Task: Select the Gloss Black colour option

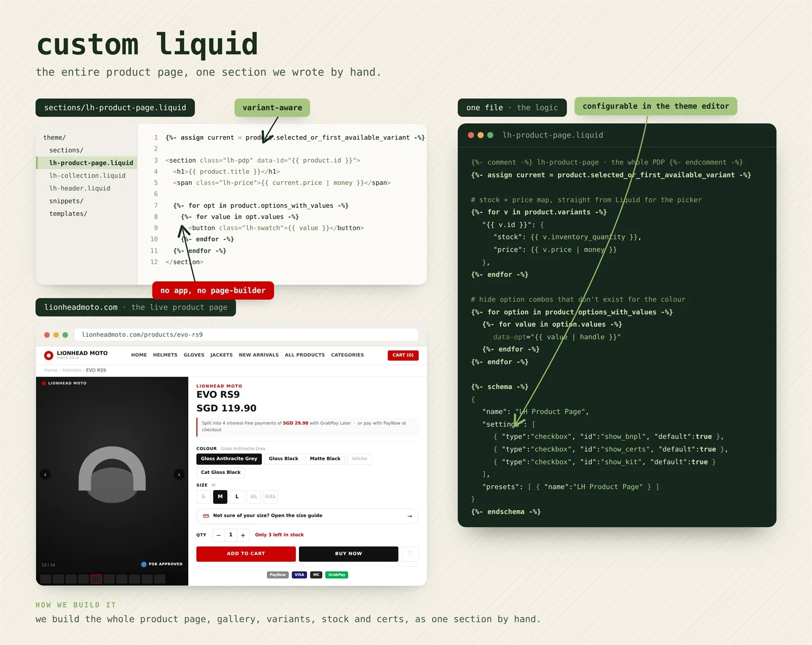Action: [x=284, y=459]
